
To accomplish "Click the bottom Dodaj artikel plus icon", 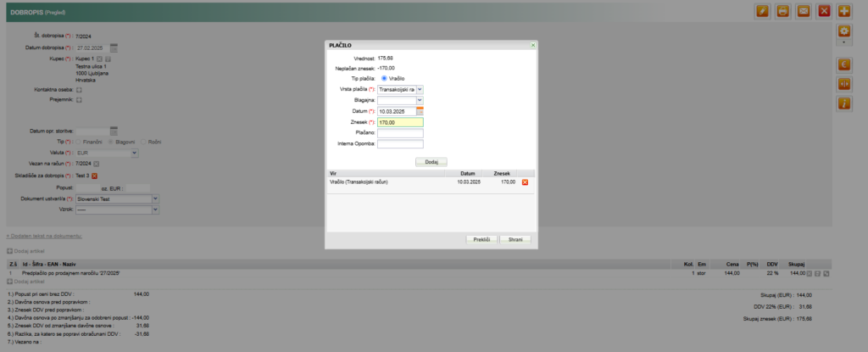I will tap(9, 282).
